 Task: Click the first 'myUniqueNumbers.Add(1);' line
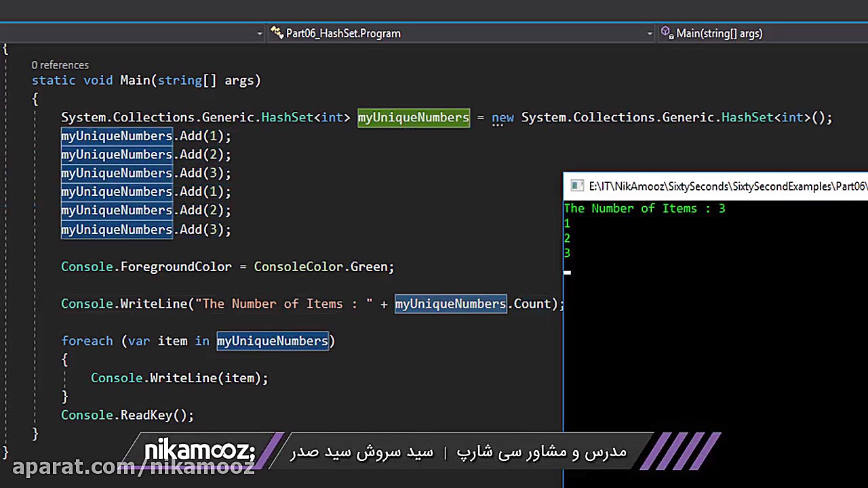[146, 136]
